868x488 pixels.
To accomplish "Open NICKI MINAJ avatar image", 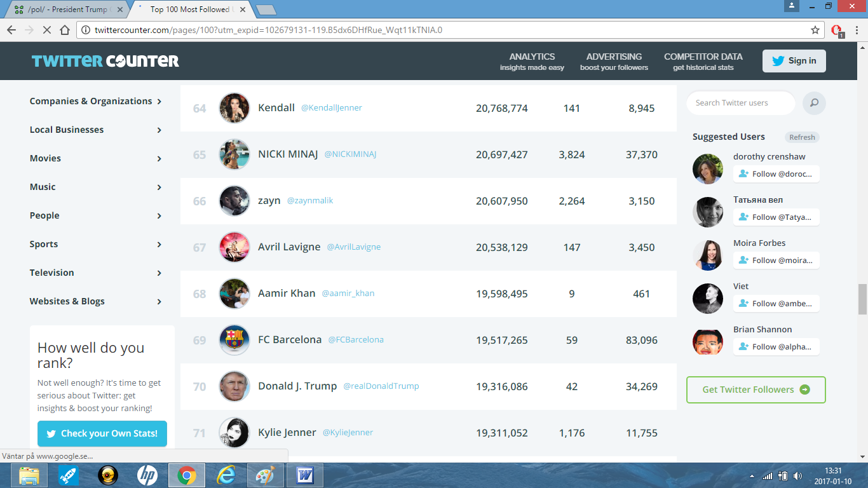I will click(x=234, y=154).
